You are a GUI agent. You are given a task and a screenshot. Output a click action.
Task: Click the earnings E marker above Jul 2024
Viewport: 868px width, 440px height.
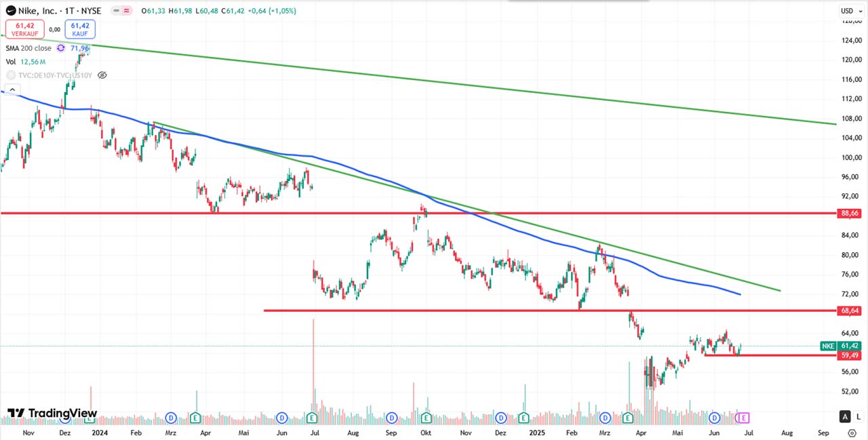(x=312, y=417)
